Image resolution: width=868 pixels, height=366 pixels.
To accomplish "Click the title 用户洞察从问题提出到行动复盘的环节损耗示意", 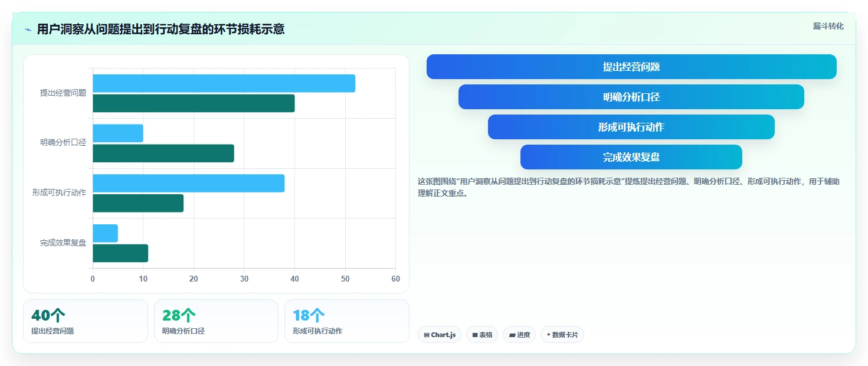I will tap(161, 29).
